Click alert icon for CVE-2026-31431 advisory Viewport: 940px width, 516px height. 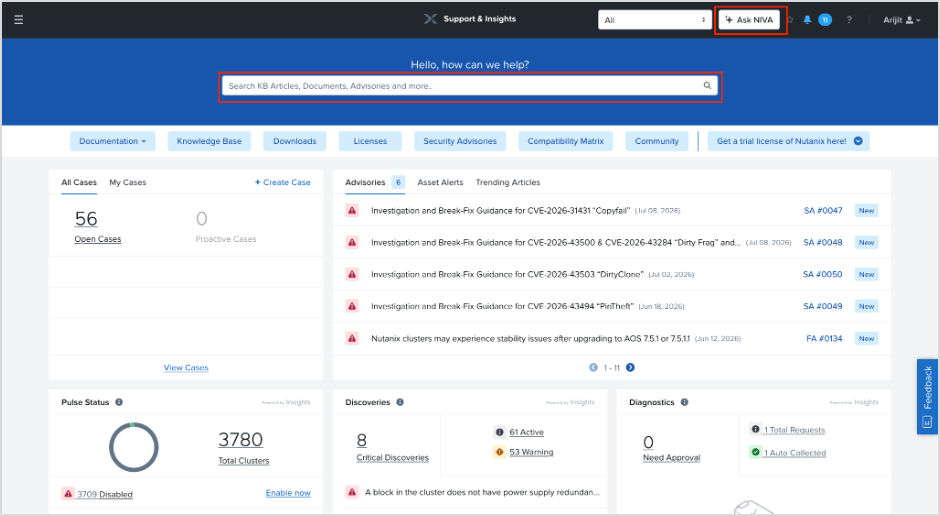point(352,210)
